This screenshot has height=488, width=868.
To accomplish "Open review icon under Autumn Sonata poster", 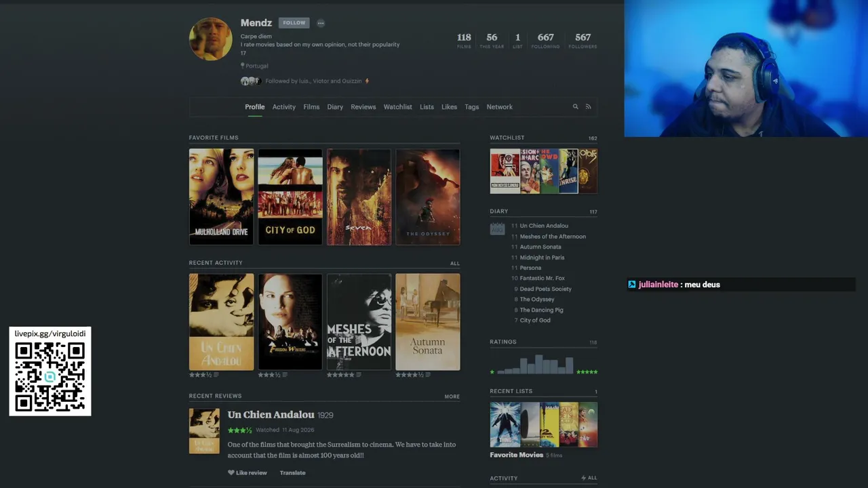I will (427, 375).
